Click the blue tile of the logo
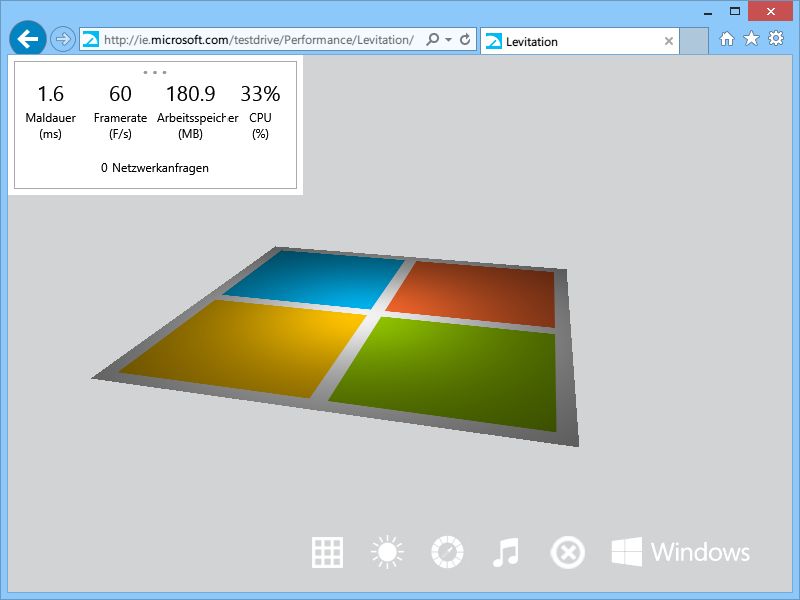Image resolution: width=800 pixels, height=600 pixels. click(316, 279)
